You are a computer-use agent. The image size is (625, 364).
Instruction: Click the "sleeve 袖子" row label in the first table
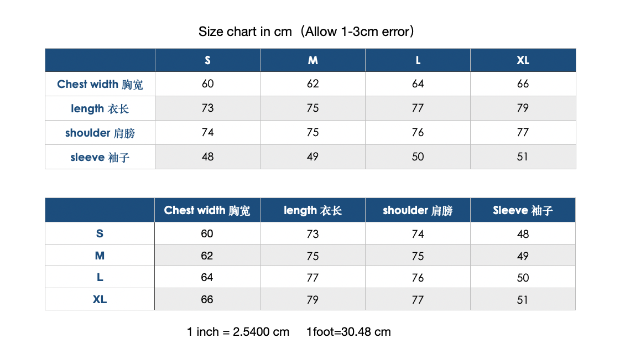(100, 157)
